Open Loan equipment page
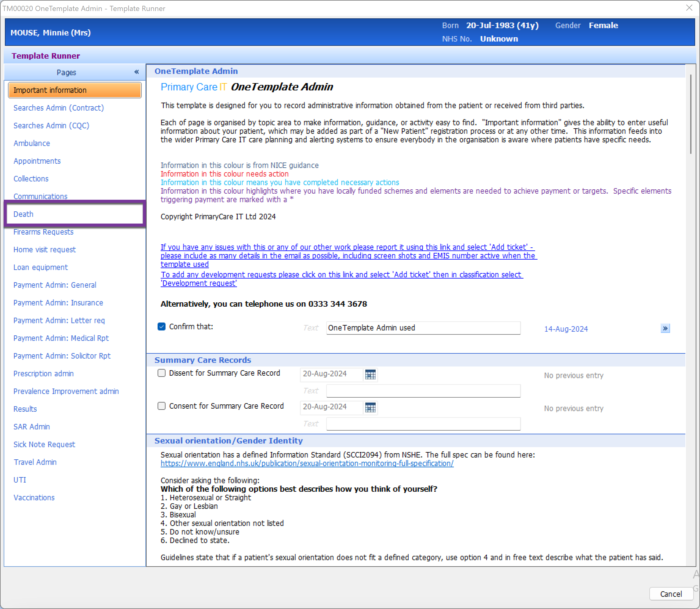The height and width of the screenshot is (609, 700). tap(40, 268)
